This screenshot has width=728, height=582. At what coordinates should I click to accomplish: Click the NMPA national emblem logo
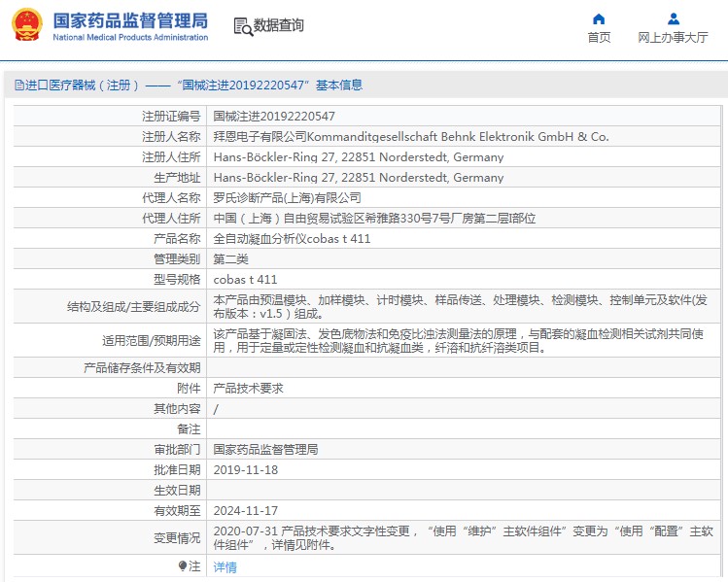coord(27,24)
